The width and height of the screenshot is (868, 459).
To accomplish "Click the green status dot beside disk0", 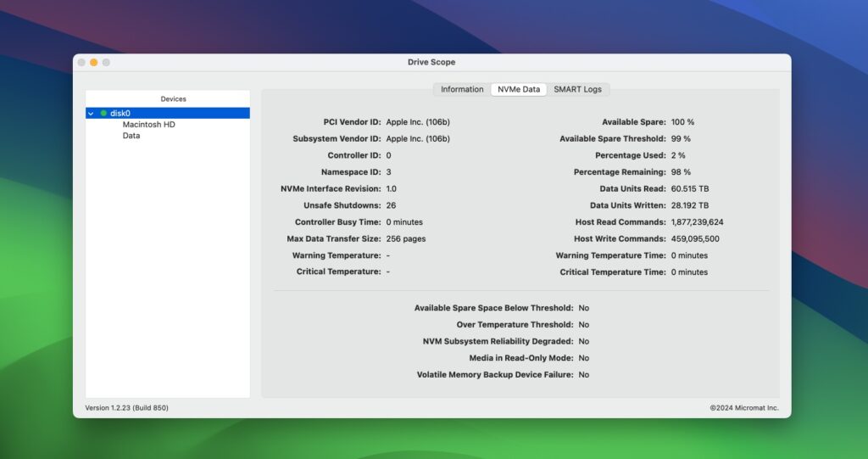I will point(103,113).
